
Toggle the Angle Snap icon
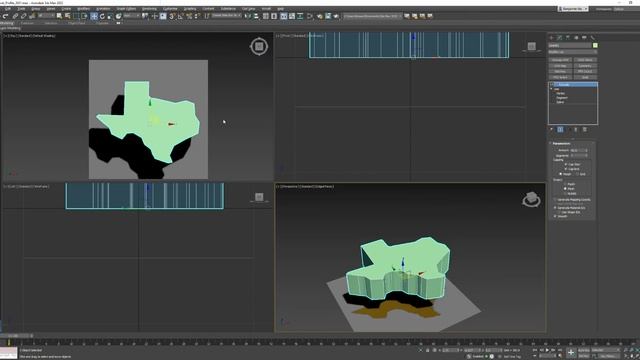(x=180, y=16)
